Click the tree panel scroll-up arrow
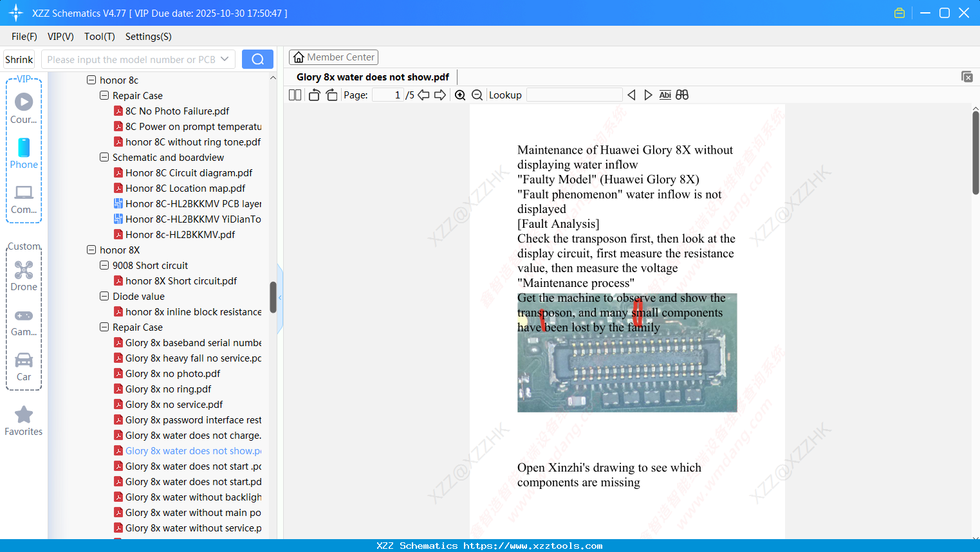Viewport: 980px width, 552px height. click(x=273, y=78)
